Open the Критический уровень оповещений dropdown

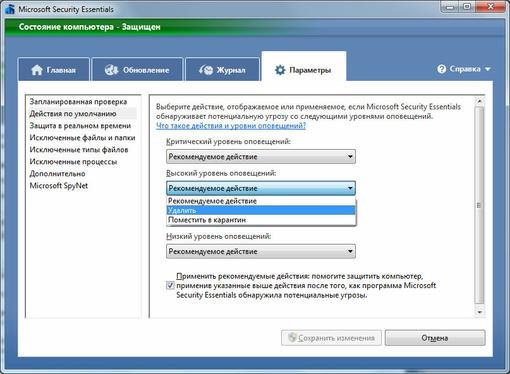pos(261,156)
